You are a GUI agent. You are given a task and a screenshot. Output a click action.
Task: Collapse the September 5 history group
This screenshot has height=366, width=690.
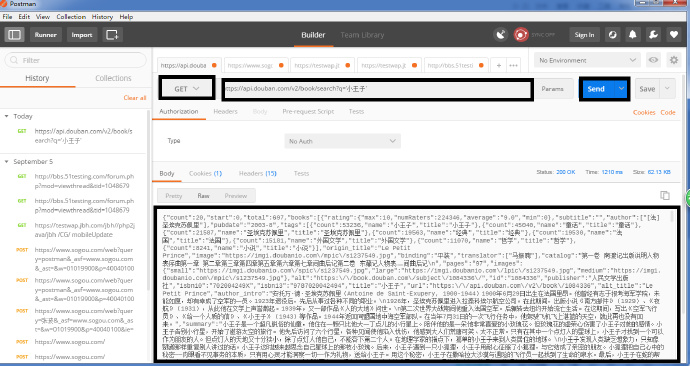tap(7, 161)
